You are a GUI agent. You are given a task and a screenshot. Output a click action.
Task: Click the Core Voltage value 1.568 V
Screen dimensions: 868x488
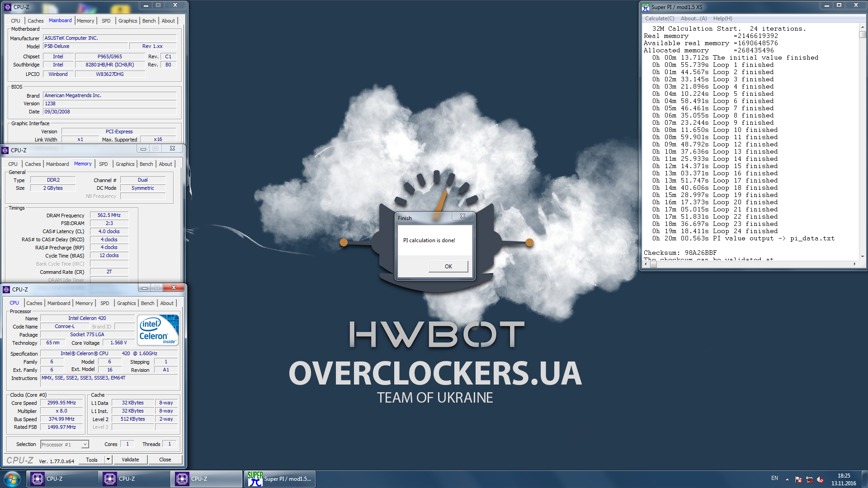(x=118, y=343)
